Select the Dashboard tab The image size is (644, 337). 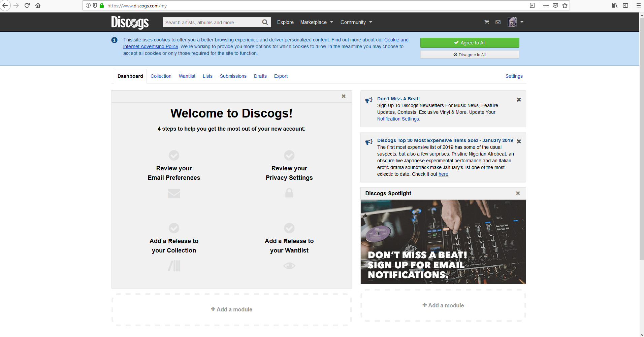pyautogui.click(x=130, y=76)
